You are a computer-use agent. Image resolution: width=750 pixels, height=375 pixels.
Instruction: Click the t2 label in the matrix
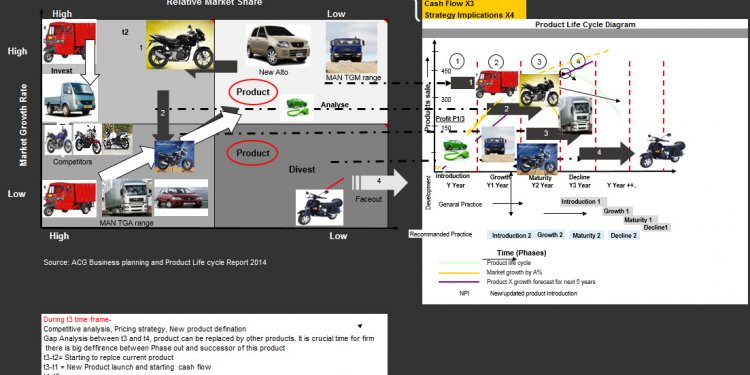point(125,32)
